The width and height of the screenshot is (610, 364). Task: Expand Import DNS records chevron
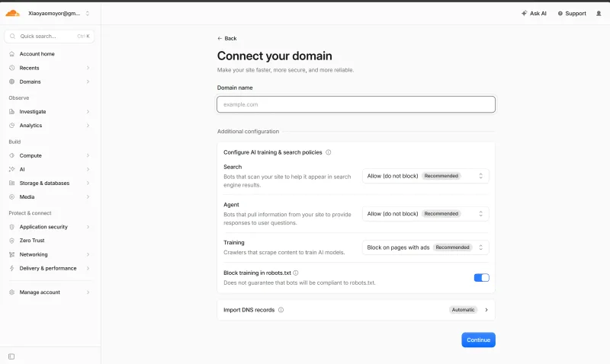coord(486,310)
